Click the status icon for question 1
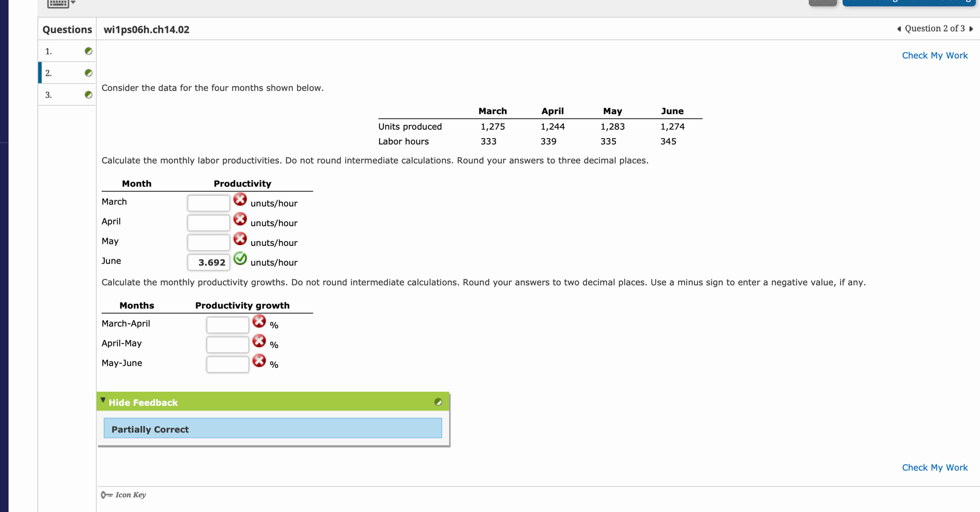980x512 pixels. click(x=88, y=51)
